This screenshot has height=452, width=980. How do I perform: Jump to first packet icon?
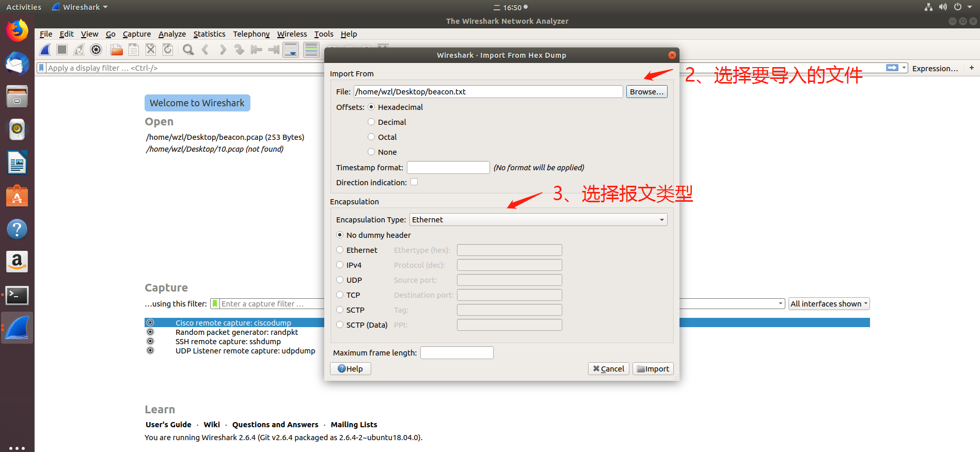point(256,50)
